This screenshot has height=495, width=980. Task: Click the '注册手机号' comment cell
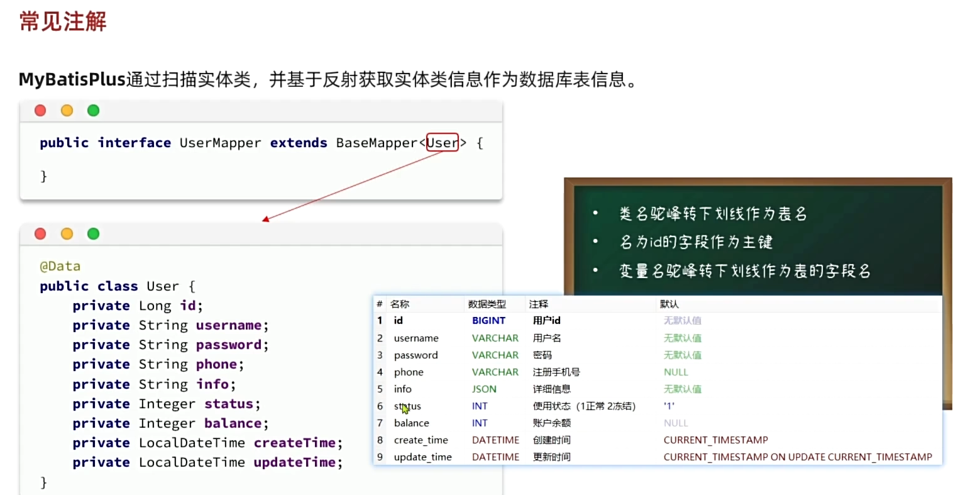click(x=556, y=372)
